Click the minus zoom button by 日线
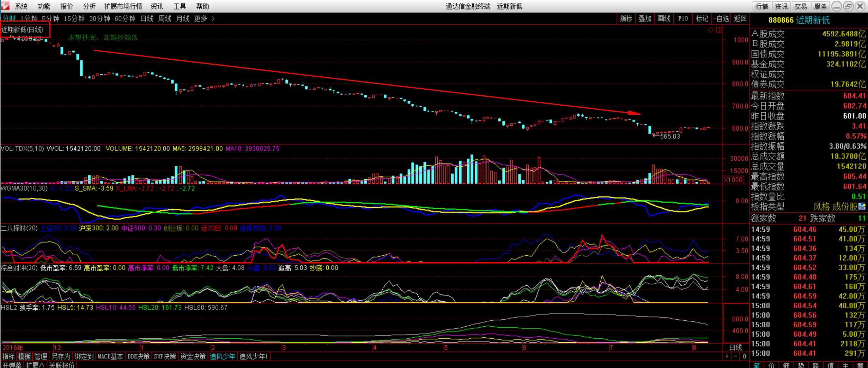The height and width of the screenshot is (368, 868). 735,356
